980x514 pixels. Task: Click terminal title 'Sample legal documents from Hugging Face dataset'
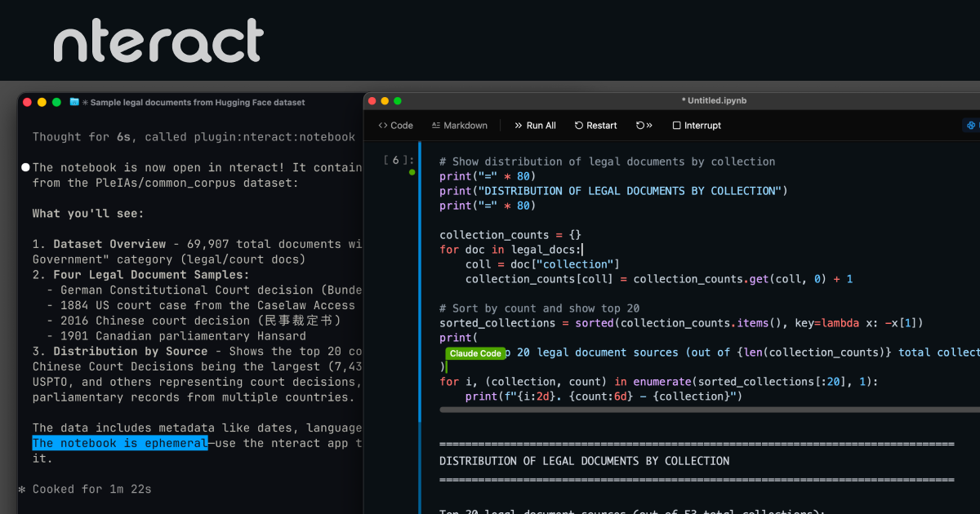198,103
